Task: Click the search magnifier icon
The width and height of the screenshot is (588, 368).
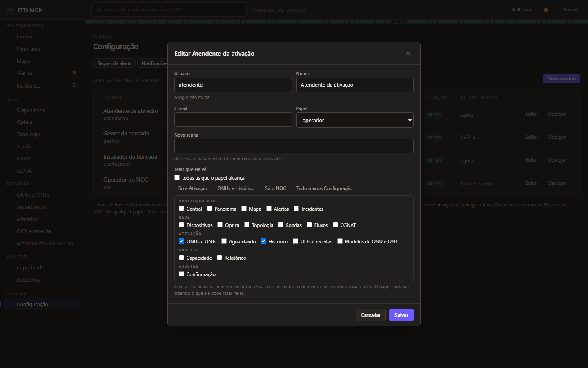Action: [x=98, y=9]
